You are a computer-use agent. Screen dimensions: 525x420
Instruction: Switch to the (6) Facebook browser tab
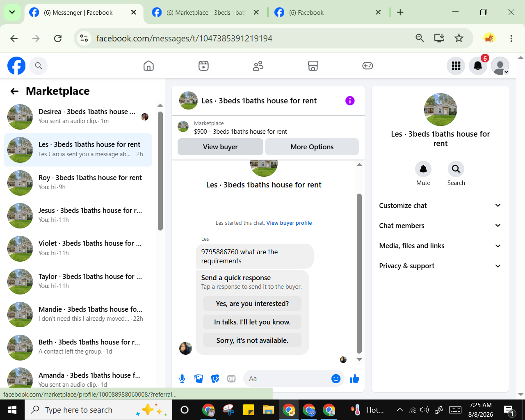327,13
